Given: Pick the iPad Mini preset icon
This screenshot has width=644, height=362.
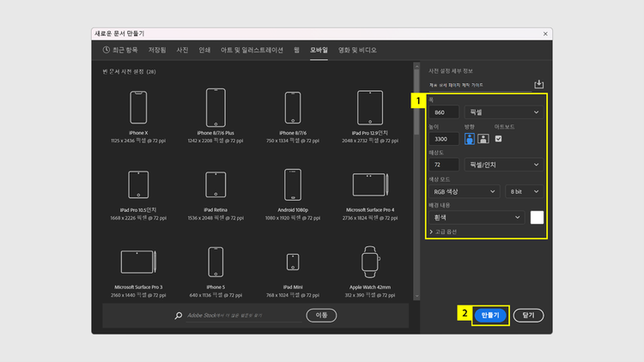Looking at the screenshot, I should pyautogui.click(x=293, y=262).
